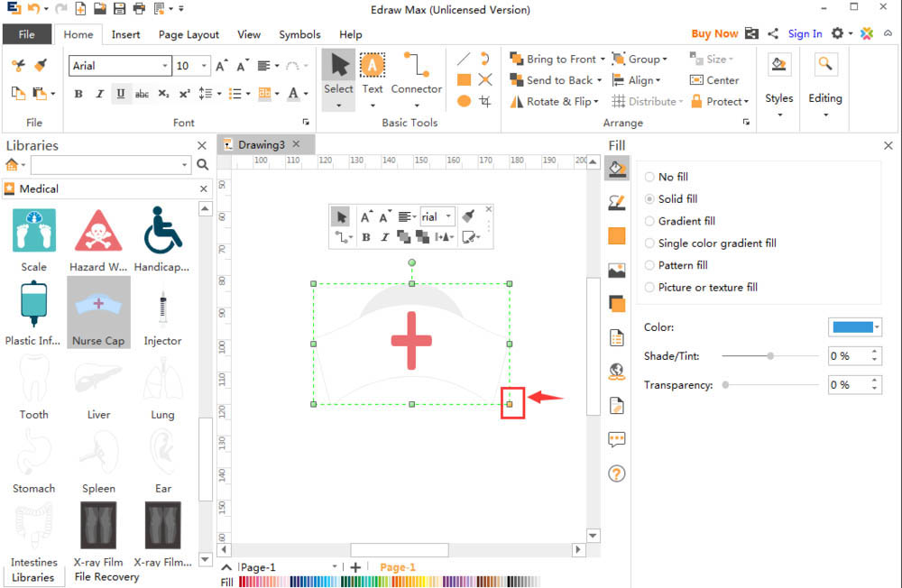Choose the Gradient fill option
This screenshot has height=588, width=902.
(x=649, y=222)
